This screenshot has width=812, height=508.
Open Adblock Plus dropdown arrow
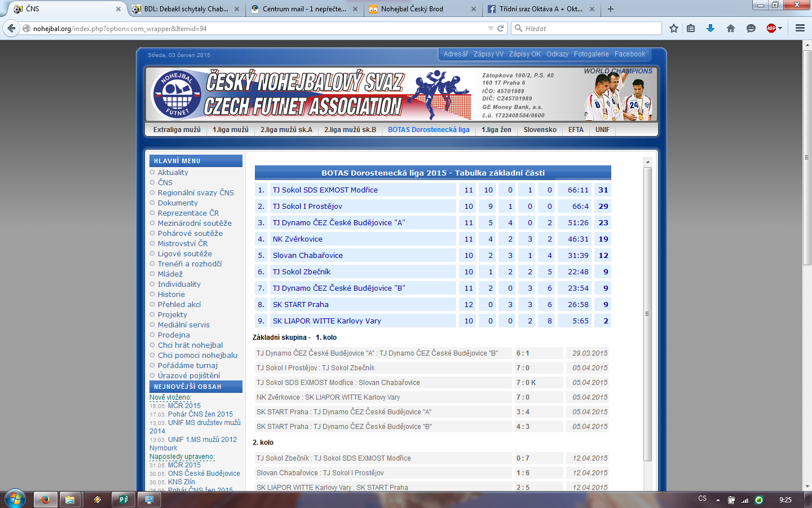780,28
